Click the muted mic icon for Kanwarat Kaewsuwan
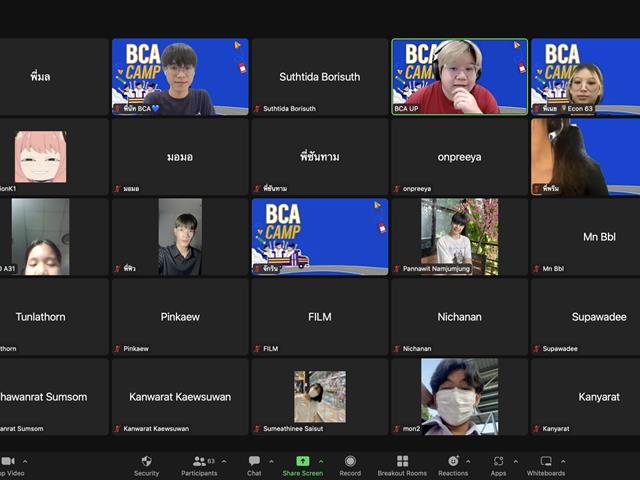The image size is (640, 480). pyautogui.click(x=118, y=429)
